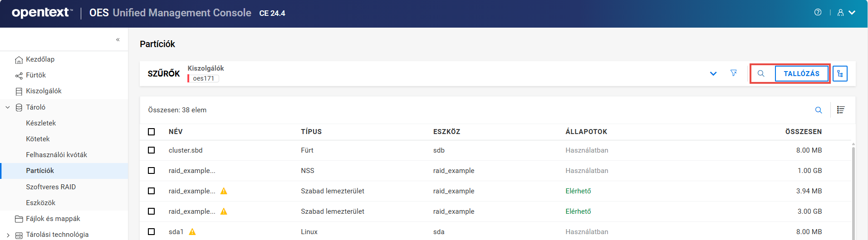Open the Készletek menu item

(41, 123)
